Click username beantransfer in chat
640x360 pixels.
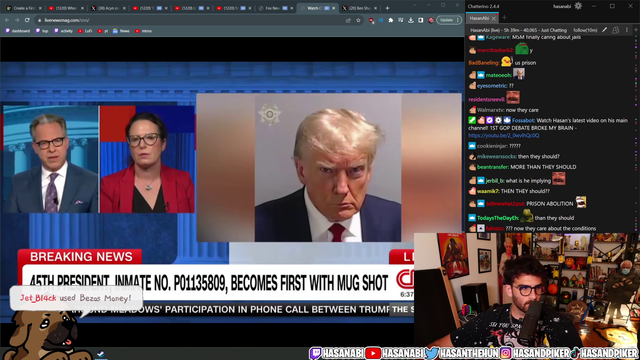point(493,167)
